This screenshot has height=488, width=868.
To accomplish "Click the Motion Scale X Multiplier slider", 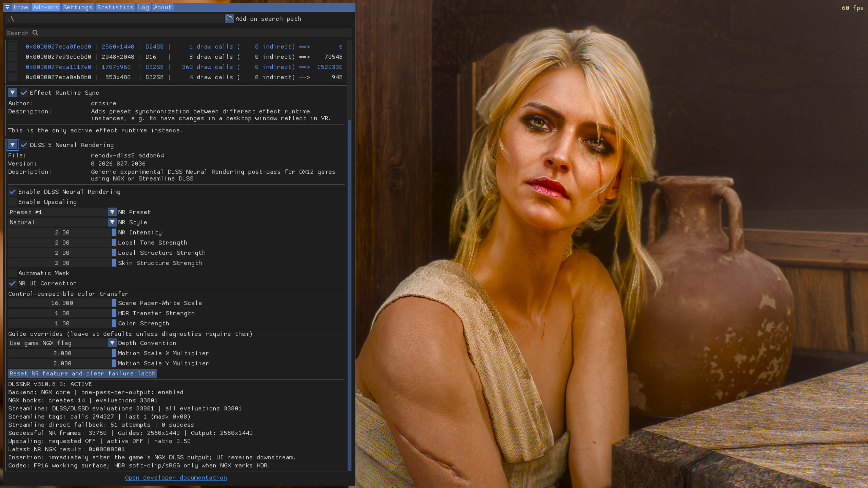I will (x=62, y=353).
